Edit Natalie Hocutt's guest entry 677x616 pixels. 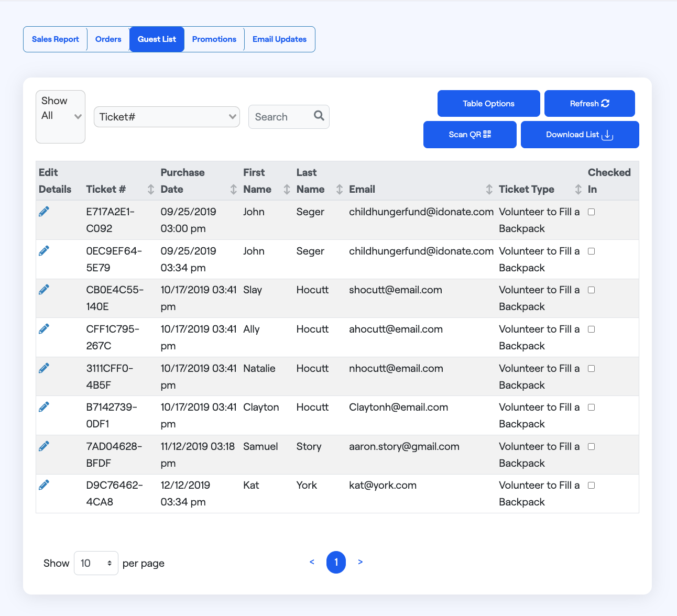[44, 368]
